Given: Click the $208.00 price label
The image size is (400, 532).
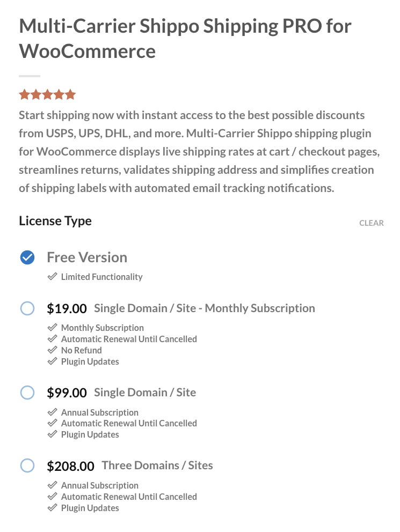Looking at the screenshot, I should [x=71, y=466].
